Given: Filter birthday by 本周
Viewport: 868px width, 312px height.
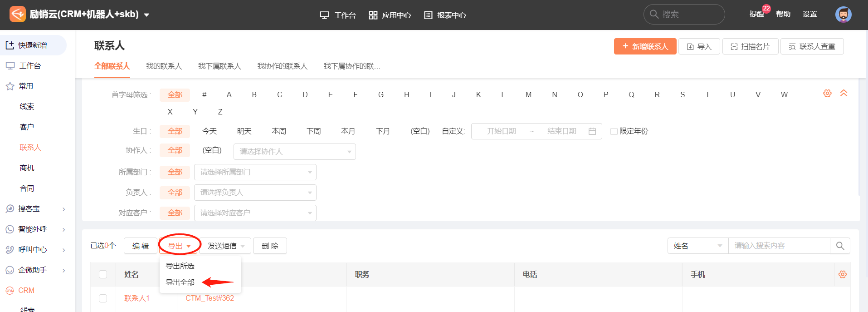Looking at the screenshot, I should pos(279,131).
